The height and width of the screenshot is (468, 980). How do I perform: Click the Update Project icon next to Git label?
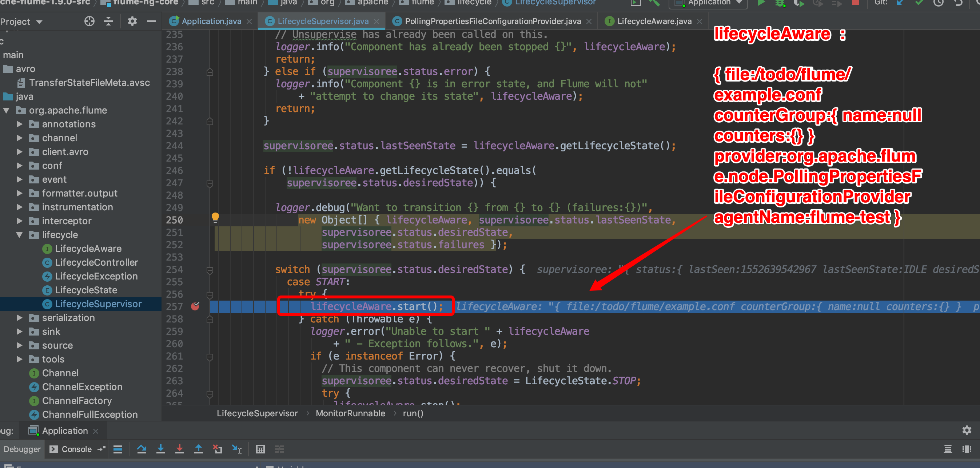(899, 3)
